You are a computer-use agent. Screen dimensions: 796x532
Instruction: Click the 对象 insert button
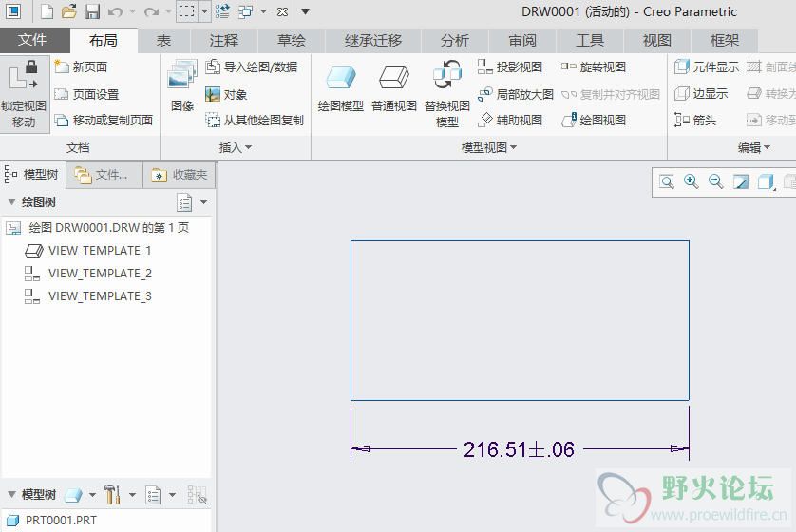[226, 94]
